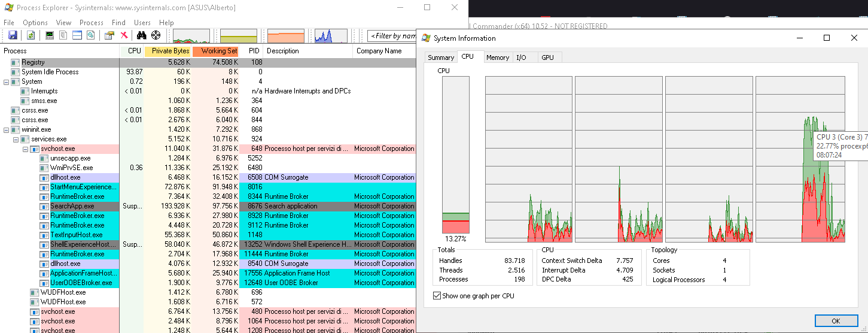Sort by the Company Name column header

[x=384, y=51]
